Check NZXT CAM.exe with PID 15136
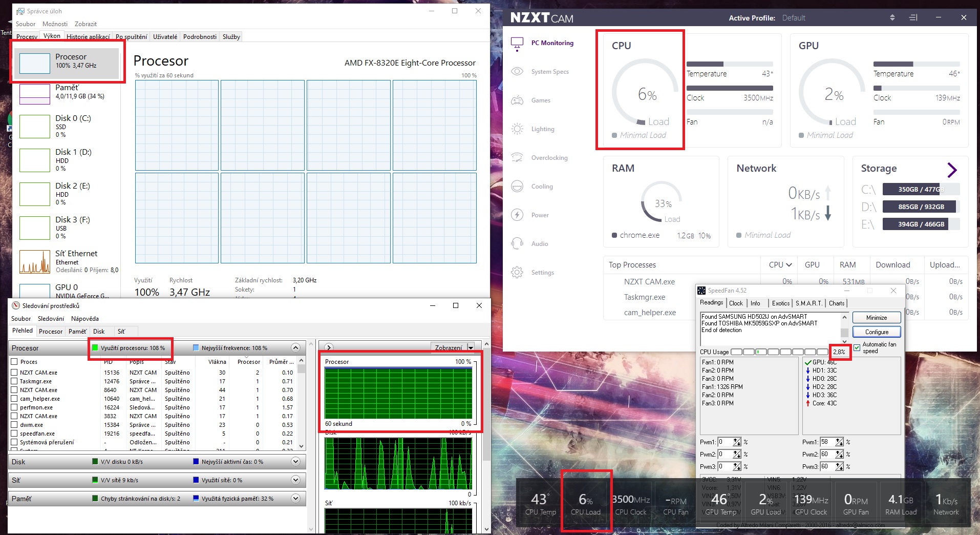Viewport: 980px width, 535px height. tap(14, 373)
